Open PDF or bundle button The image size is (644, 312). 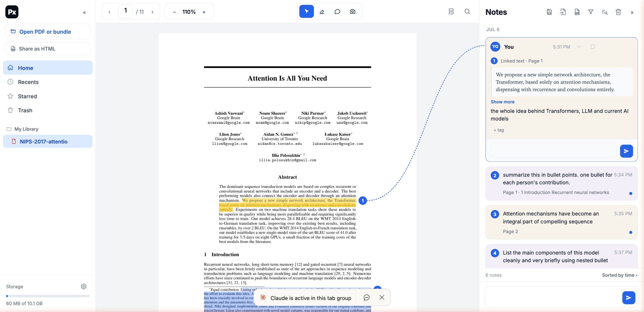tap(48, 32)
